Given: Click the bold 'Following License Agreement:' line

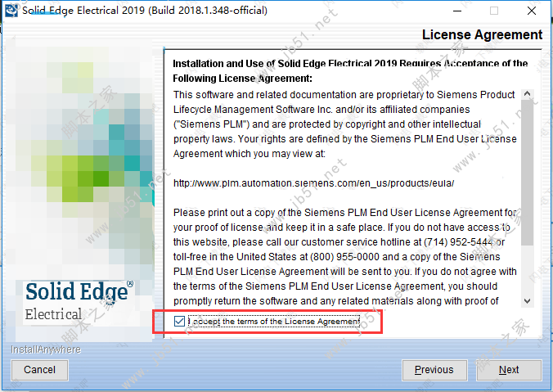Looking at the screenshot, I should (x=242, y=79).
